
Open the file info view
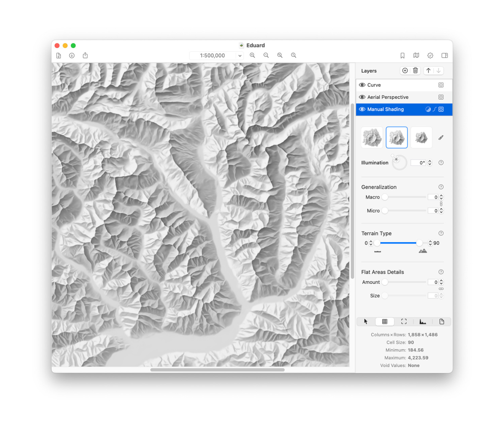[442, 322]
